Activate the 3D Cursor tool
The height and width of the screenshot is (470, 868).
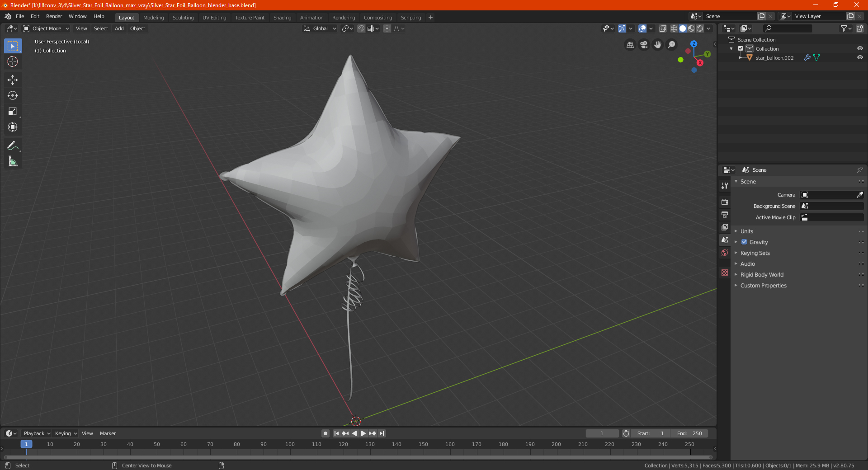13,61
